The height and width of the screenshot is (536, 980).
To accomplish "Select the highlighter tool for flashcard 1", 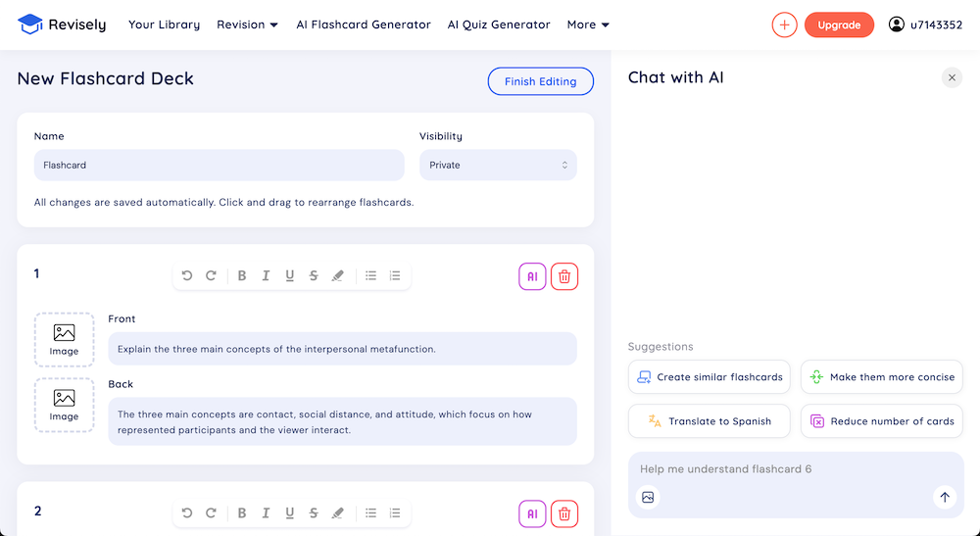I will 337,275.
